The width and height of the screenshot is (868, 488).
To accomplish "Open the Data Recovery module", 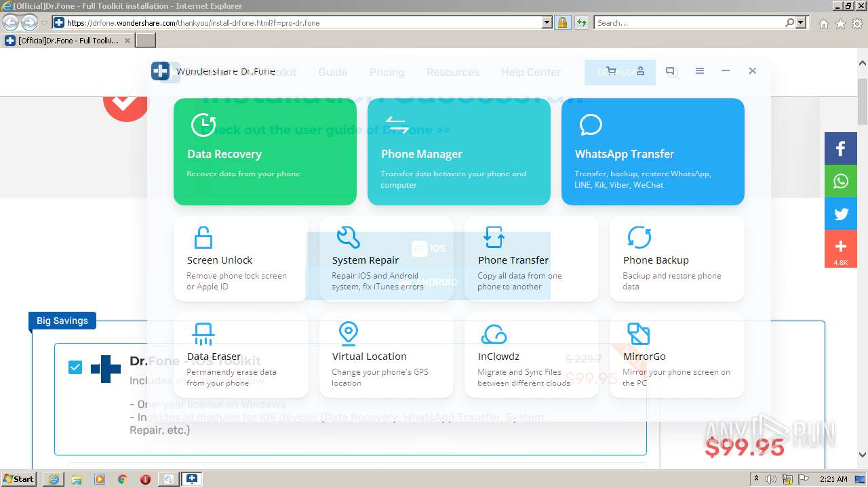I will pos(264,152).
